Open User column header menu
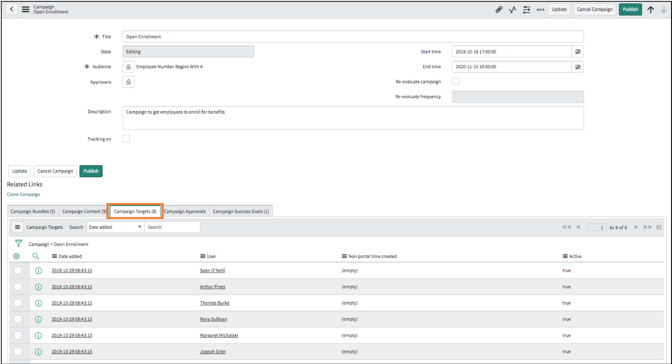 tap(202, 256)
